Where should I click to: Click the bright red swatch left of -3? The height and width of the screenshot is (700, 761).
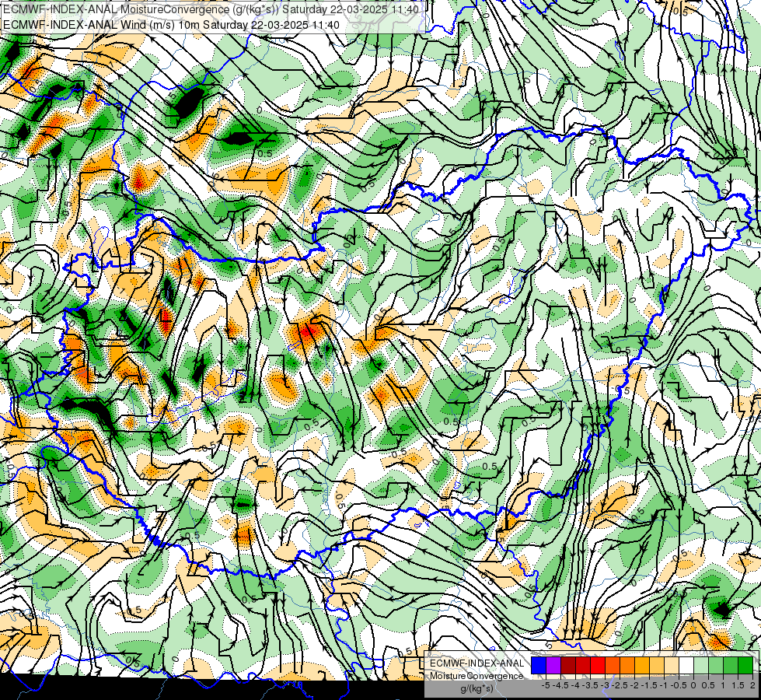(x=598, y=665)
